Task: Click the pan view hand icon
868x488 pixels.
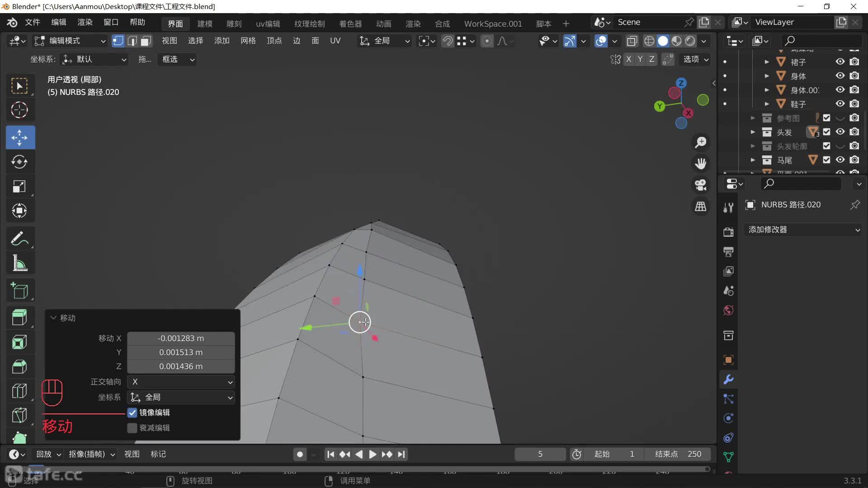Action: pyautogui.click(x=701, y=164)
